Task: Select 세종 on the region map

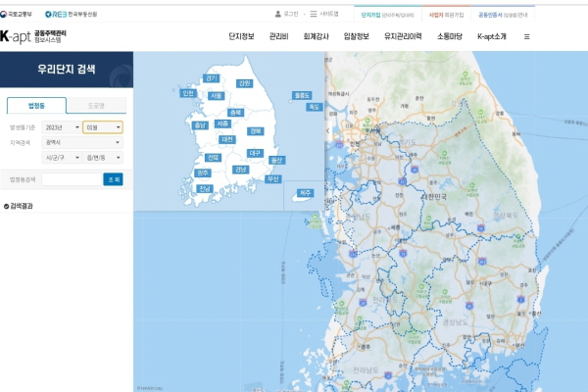Action: click(222, 123)
